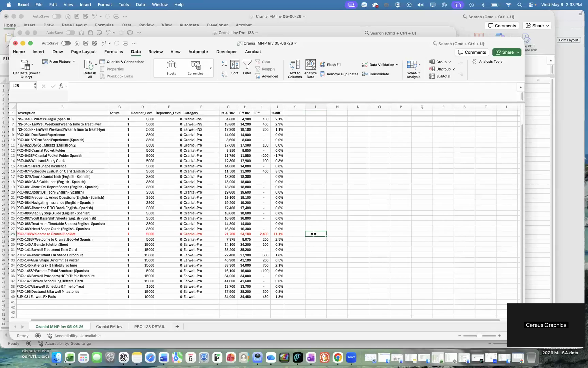Adjust the zoom slider in the status bar
This screenshot has width=588, height=368.
(479, 336)
